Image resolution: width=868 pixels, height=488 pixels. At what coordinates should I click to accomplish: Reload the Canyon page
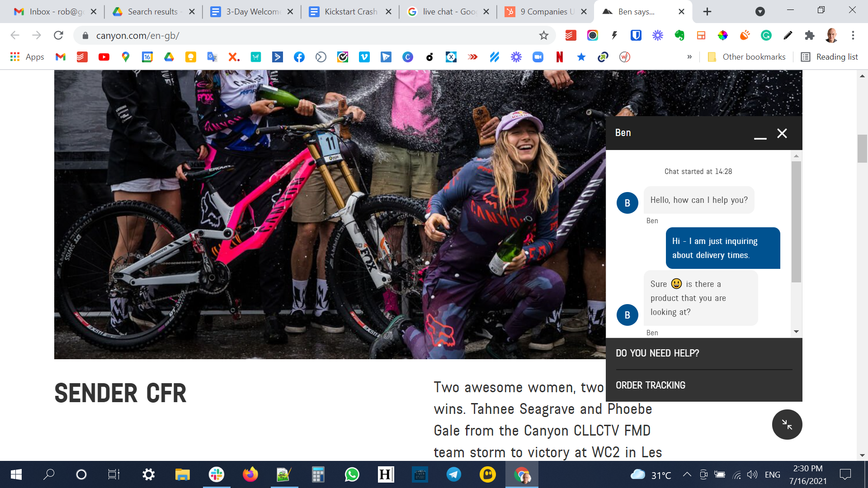(x=58, y=35)
